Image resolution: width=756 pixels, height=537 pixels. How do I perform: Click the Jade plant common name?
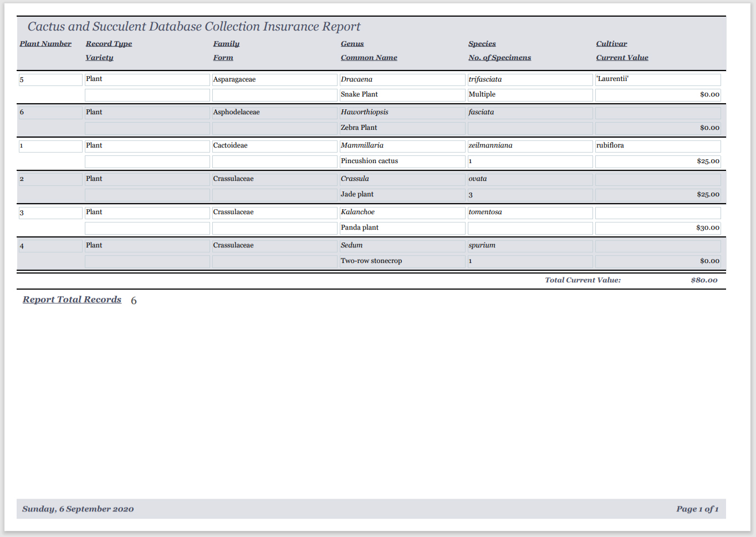coord(402,195)
